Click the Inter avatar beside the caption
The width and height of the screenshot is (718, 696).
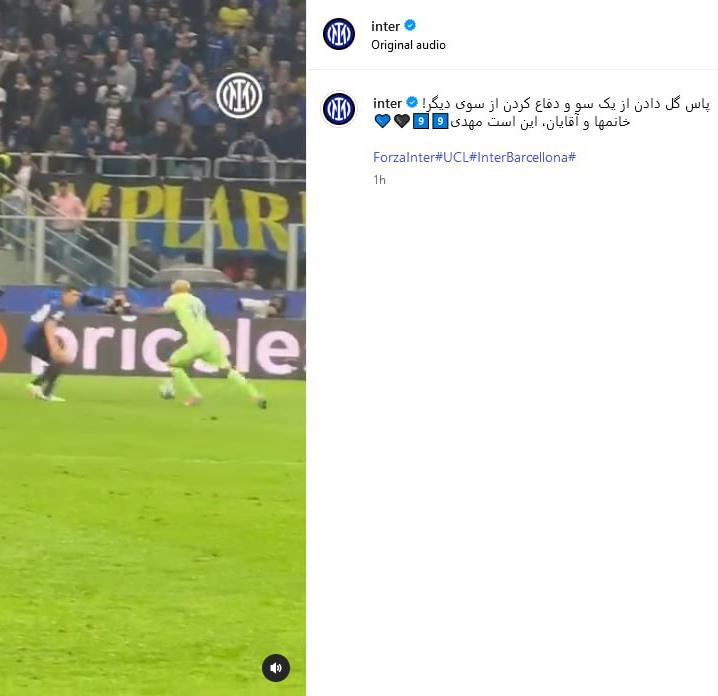point(339,109)
